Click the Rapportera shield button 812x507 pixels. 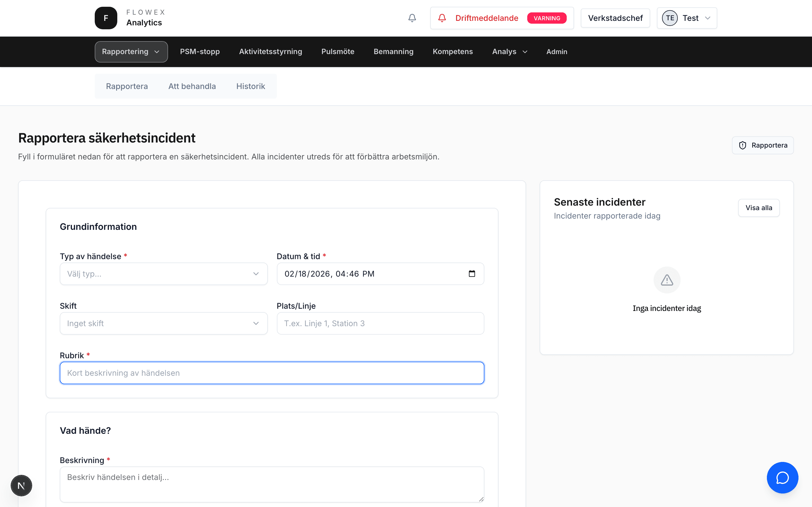[763, 145]
